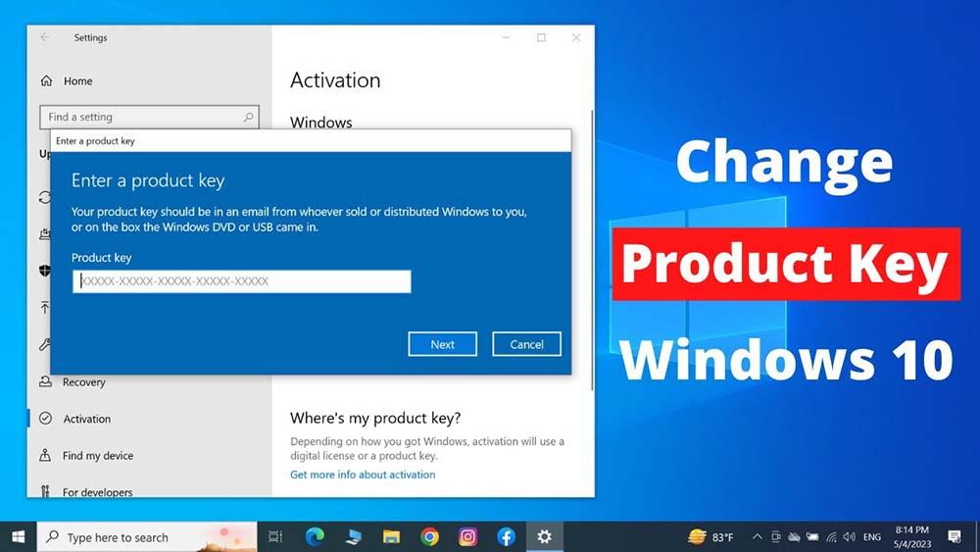Launch Google Chrome from the taskbar
The height and width of the screenshot is (552, 980).
tap(429, 536)
